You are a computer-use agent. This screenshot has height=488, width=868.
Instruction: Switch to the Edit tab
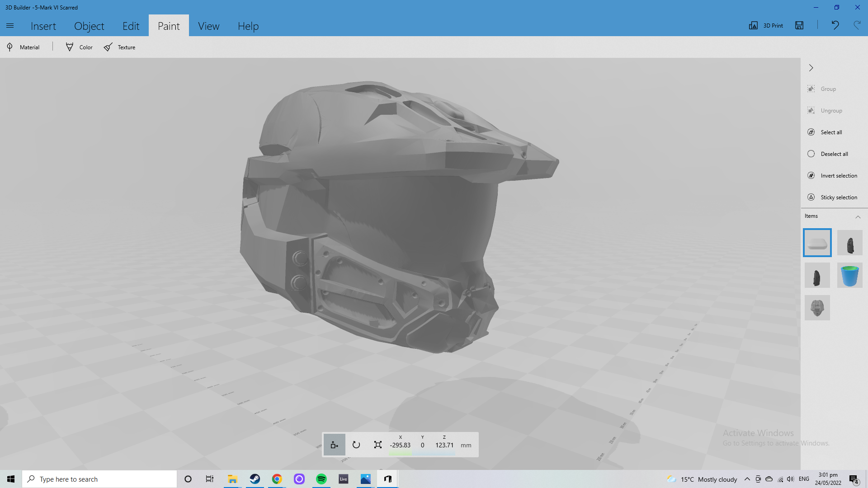tap(131, 26)
